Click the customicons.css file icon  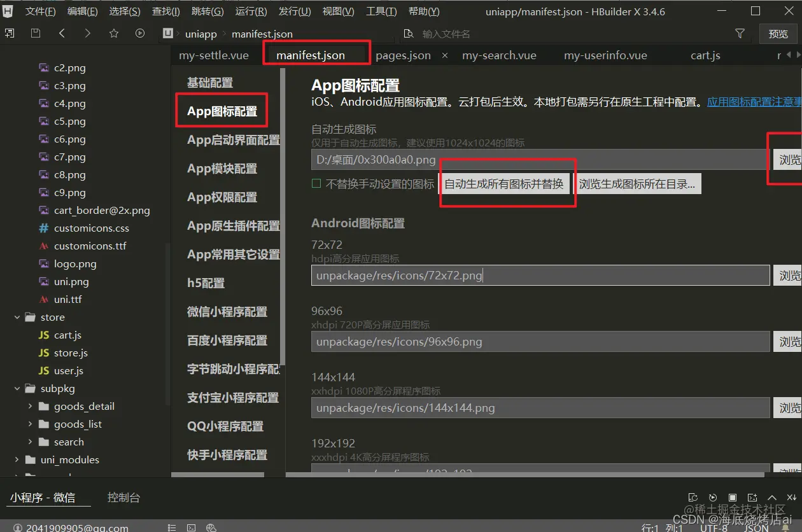44,228
